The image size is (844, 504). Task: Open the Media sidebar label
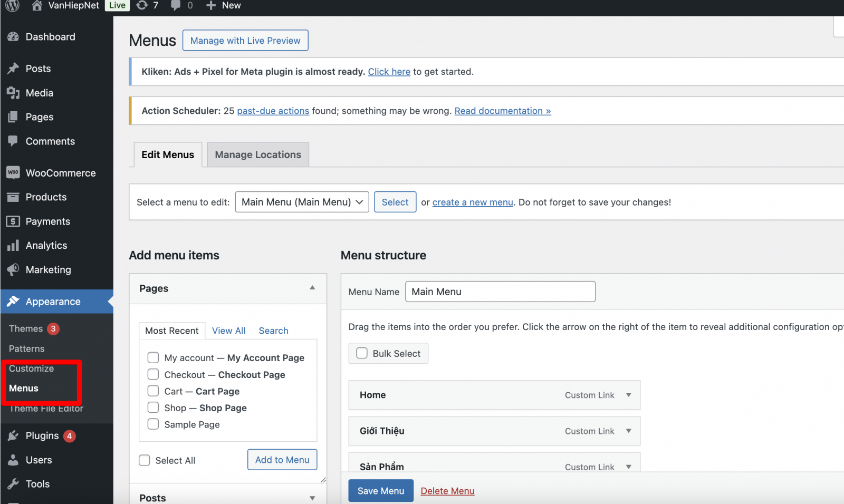point(40,93)
